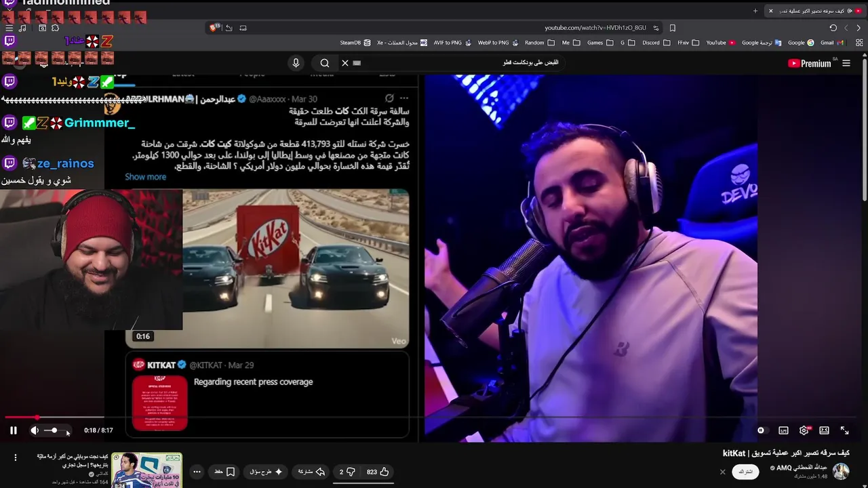Open site settings icon in address bar

pyautogui.click(x=656, y=28)
